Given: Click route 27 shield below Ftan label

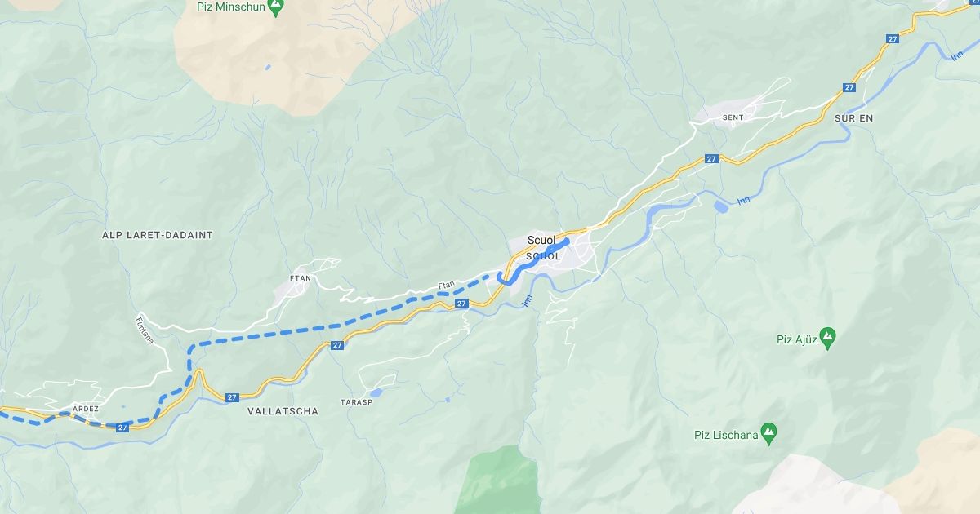Looking at the screenshot, I should [461, 304].
